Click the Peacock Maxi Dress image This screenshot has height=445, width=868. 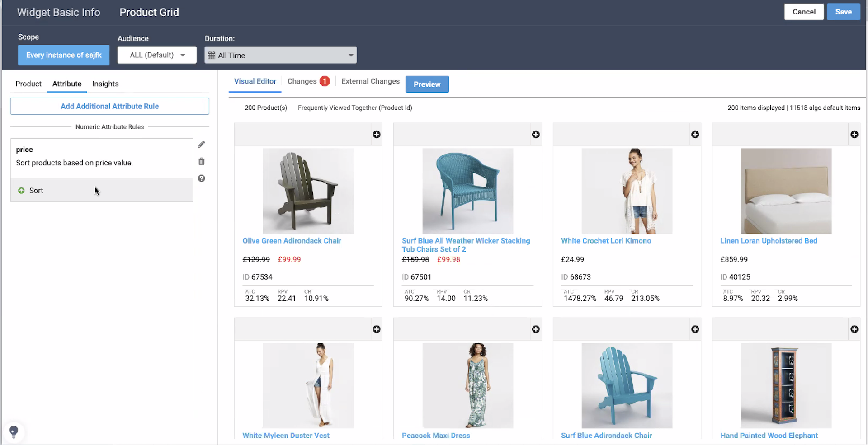467,385
